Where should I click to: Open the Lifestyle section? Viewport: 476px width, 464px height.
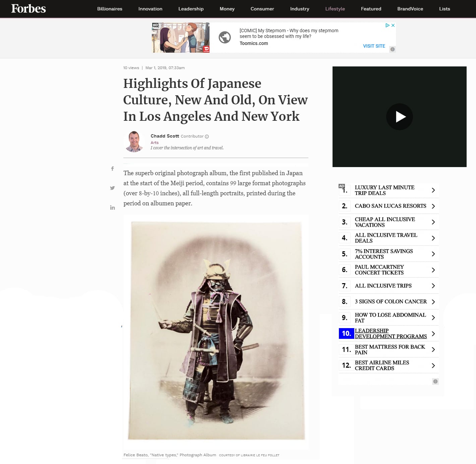point(335,9)
